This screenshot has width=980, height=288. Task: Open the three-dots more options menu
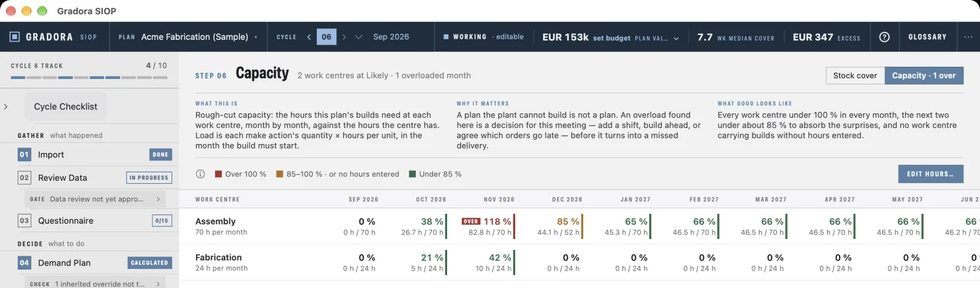tap(968, 37)
